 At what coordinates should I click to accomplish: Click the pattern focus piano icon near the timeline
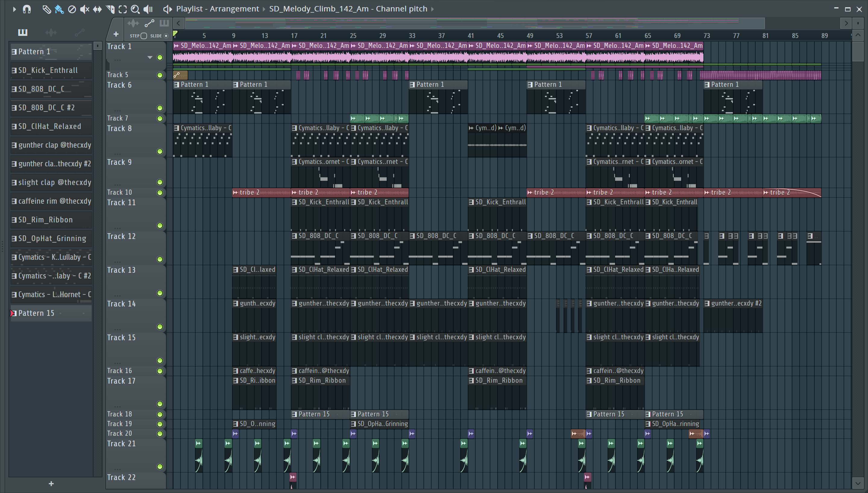click(x=164, y=23)
